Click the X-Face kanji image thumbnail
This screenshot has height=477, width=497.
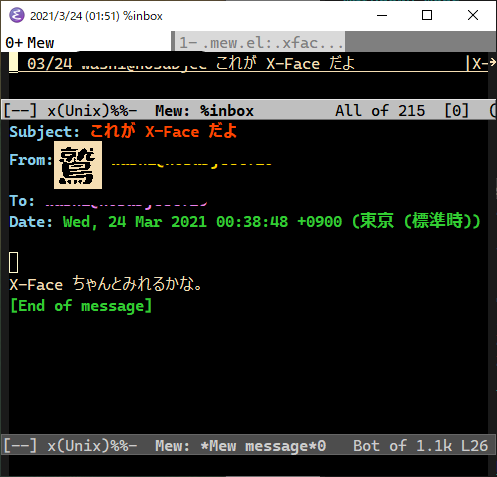[78, 165]
